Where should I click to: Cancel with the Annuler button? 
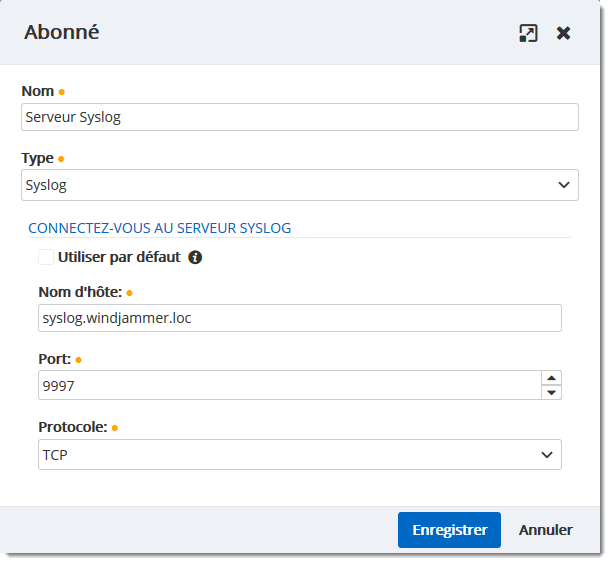(x=545, y=530)
